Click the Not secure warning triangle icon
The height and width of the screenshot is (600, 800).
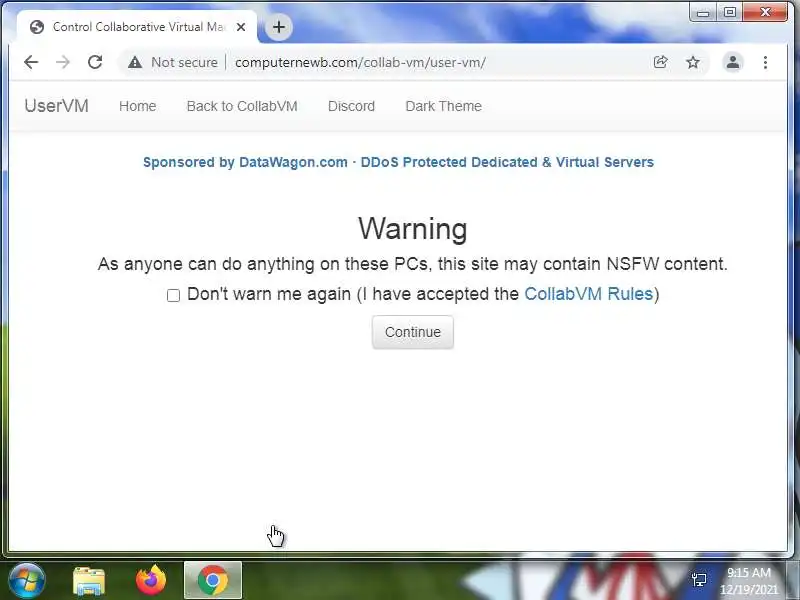135,62
